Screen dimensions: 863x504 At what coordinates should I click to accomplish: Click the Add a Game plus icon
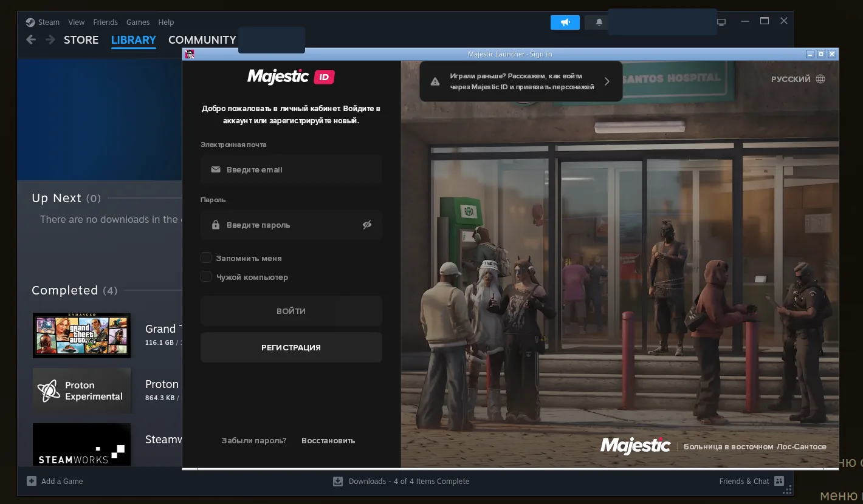tap(32, 481)
